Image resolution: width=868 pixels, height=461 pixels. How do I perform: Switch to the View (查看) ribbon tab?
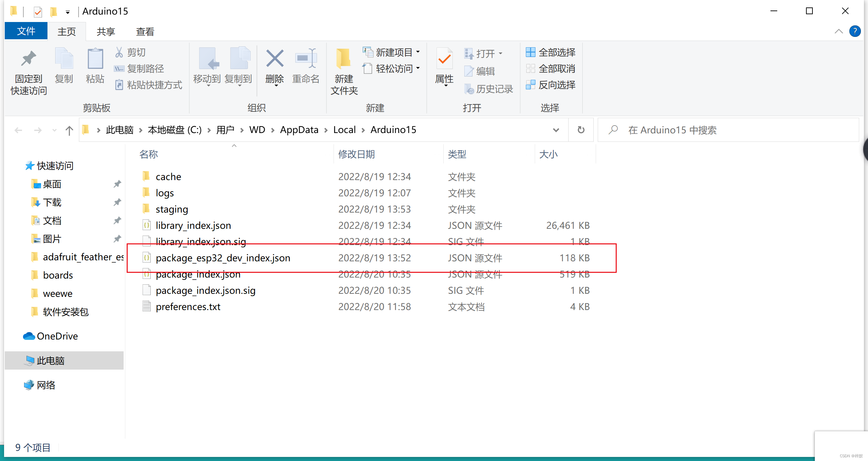[145, 32]
